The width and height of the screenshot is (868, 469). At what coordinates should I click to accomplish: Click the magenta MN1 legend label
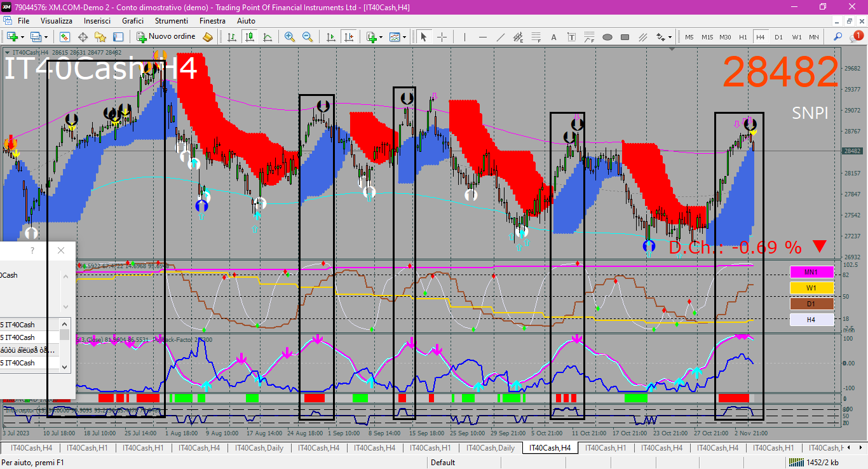[x=811, y=272]
